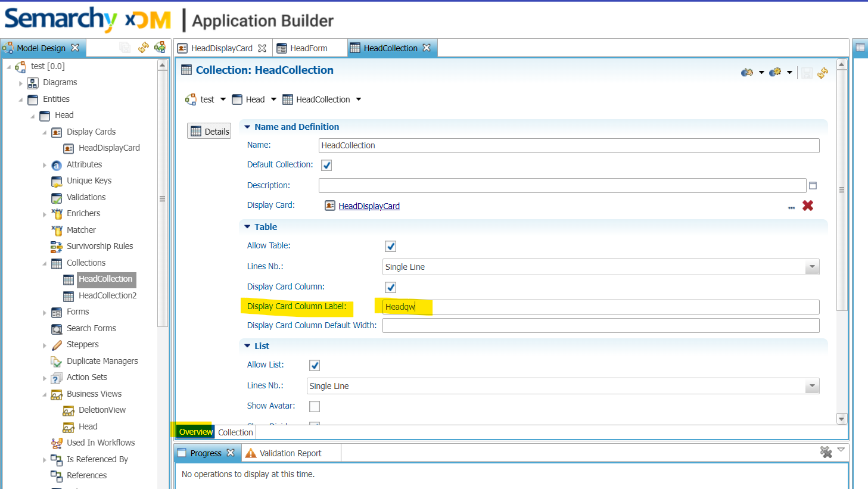868x489 pixels.
Task: Click the refresh icon in Model Design toolbar
Action: coord(144,48)
